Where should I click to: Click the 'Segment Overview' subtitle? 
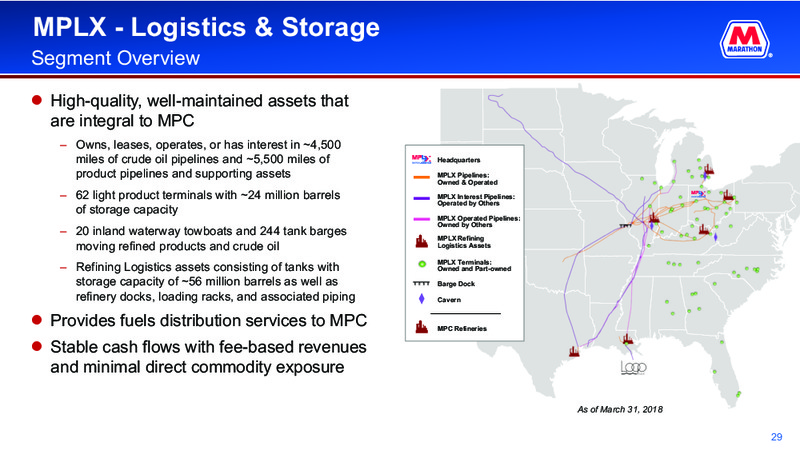click(x=116, y=58)
